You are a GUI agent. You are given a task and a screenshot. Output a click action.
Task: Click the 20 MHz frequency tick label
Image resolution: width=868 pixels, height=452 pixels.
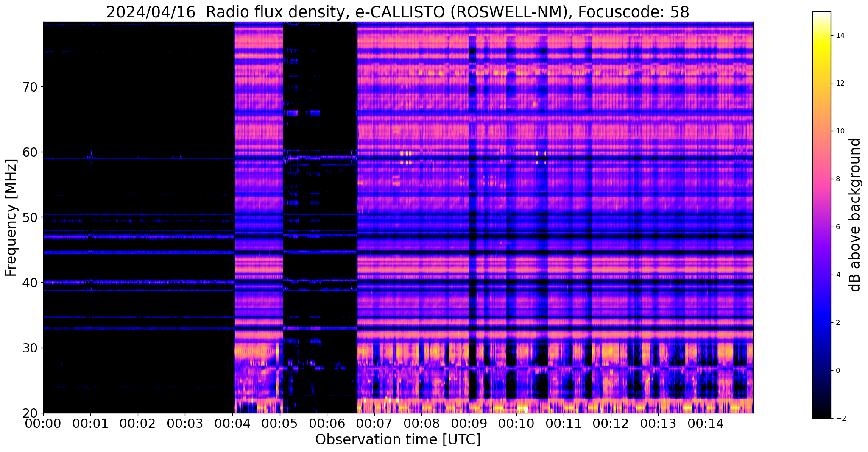tap(29, 413)
